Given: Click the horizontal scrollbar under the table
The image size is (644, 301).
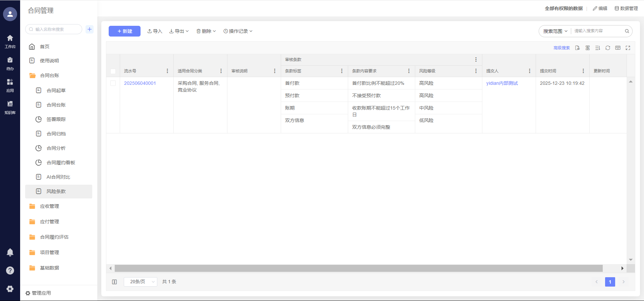Looking at the screenshot, I should [358, 268].
